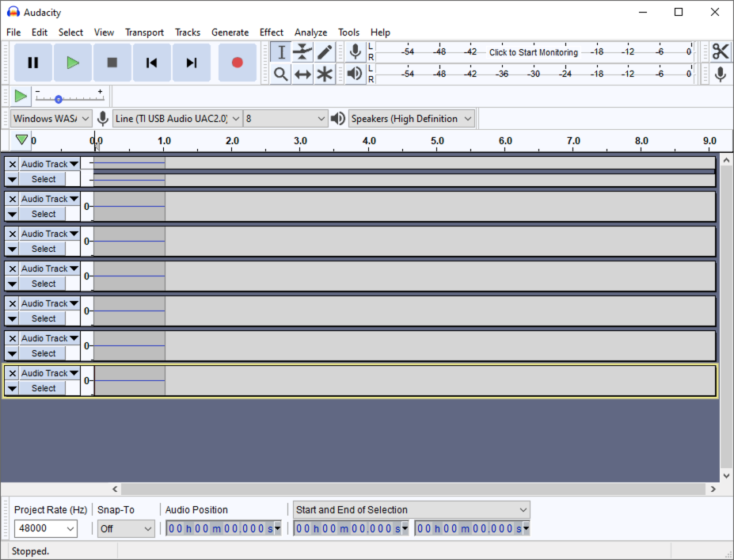Click the playback level meter bar
The width and height of the screenshot is (734, 560).
pos(534,74)
